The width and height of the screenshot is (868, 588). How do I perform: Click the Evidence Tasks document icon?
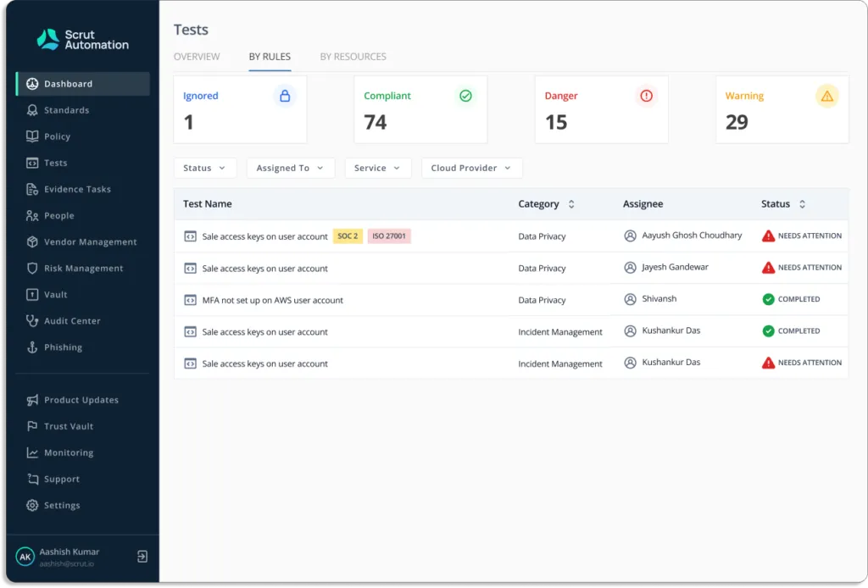point(32,189)
